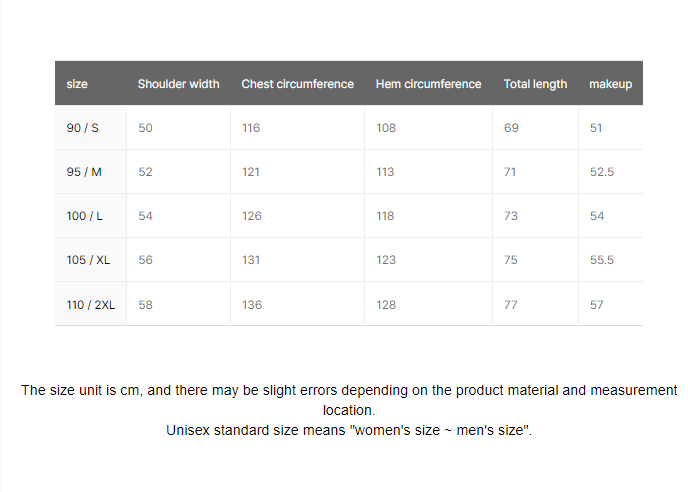The height and width of the screenshot is (492, 688).
Task: Select the 'Chest circumference' header cell
Action: (297, 84)
